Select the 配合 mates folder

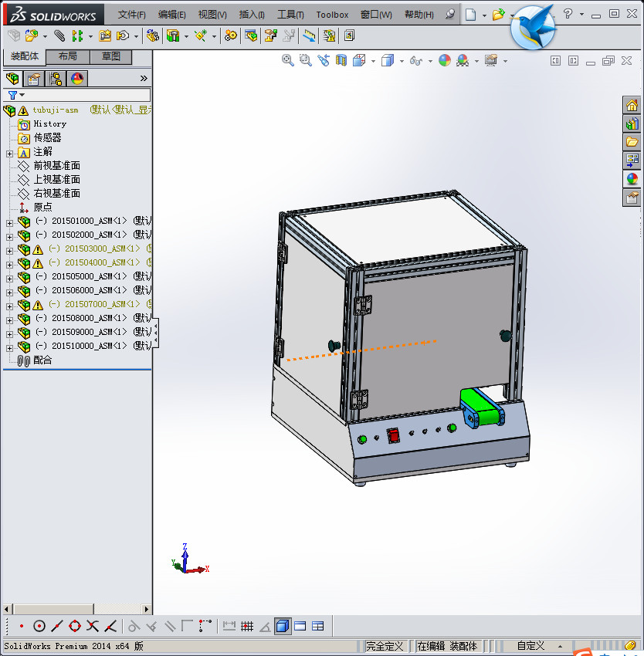(42, 360)
